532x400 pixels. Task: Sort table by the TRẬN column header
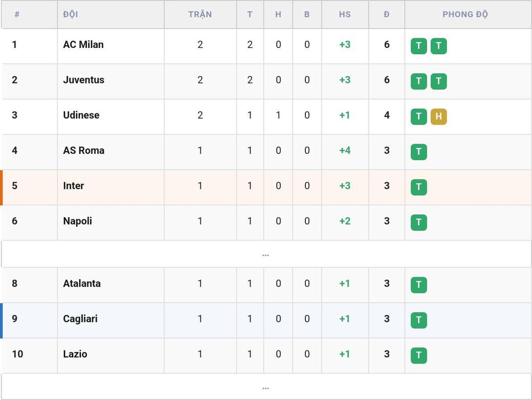click(200, 14)
